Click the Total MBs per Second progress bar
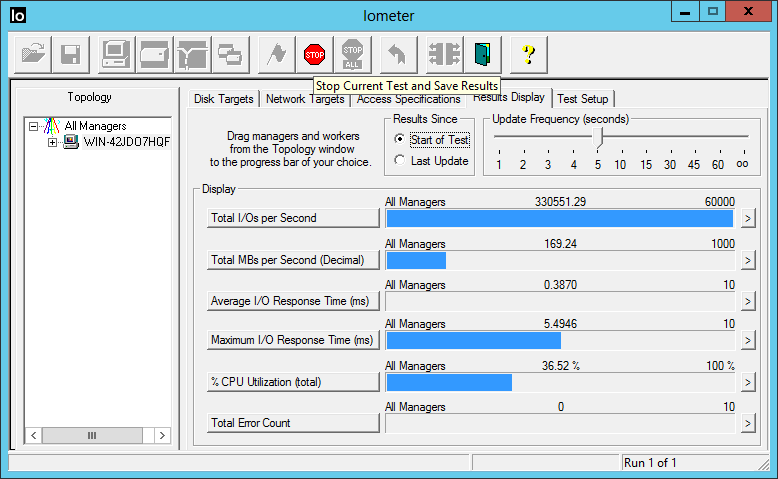The image size is (778, 479). click(560, 261)
